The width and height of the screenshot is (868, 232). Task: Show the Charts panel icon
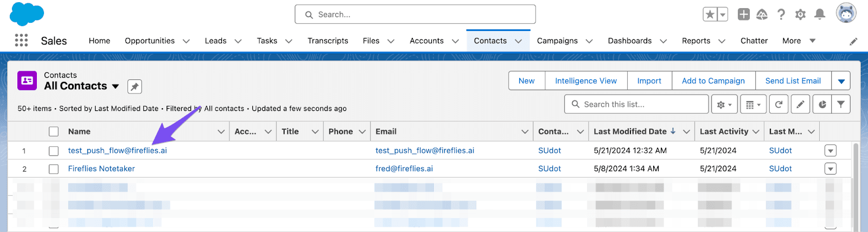(822, 104)
